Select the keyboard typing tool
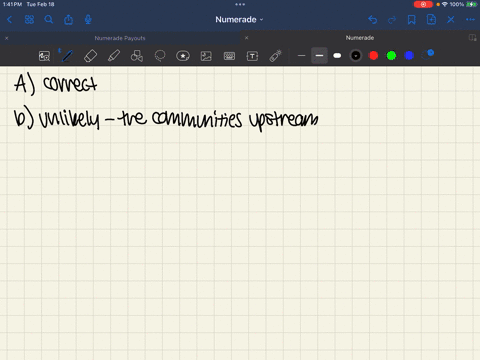The width and height of the screenshot is (480, 360). tap(229, 56)
